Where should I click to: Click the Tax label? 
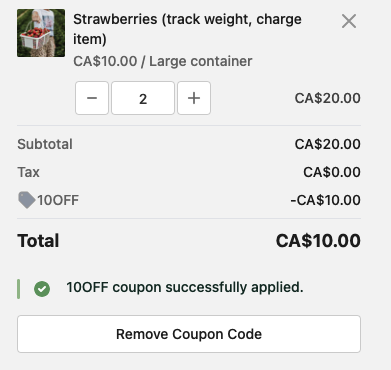(28, 172)
